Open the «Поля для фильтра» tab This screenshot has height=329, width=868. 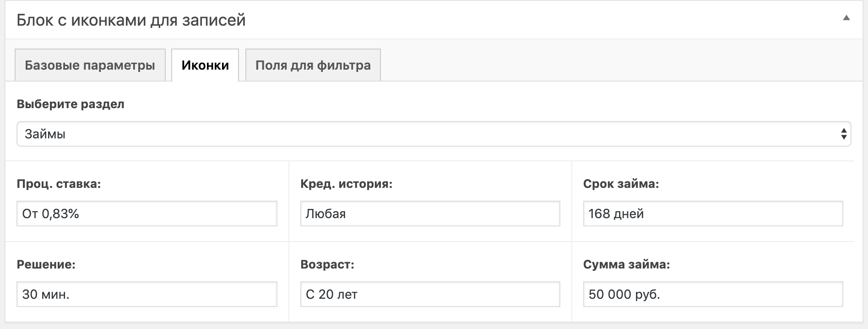click(x=313, y=65)
